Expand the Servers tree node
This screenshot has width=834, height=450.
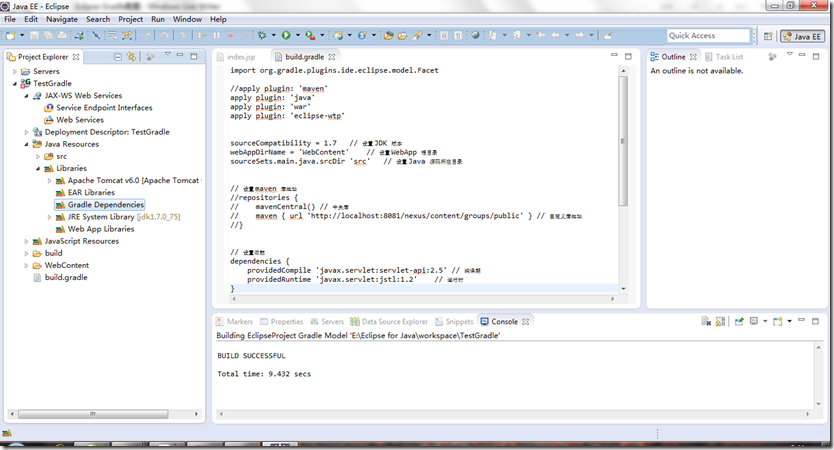[15, 71]
